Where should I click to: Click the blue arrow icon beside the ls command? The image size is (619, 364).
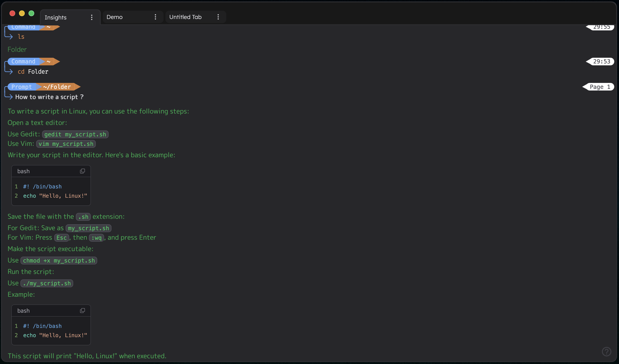[9, 36]
